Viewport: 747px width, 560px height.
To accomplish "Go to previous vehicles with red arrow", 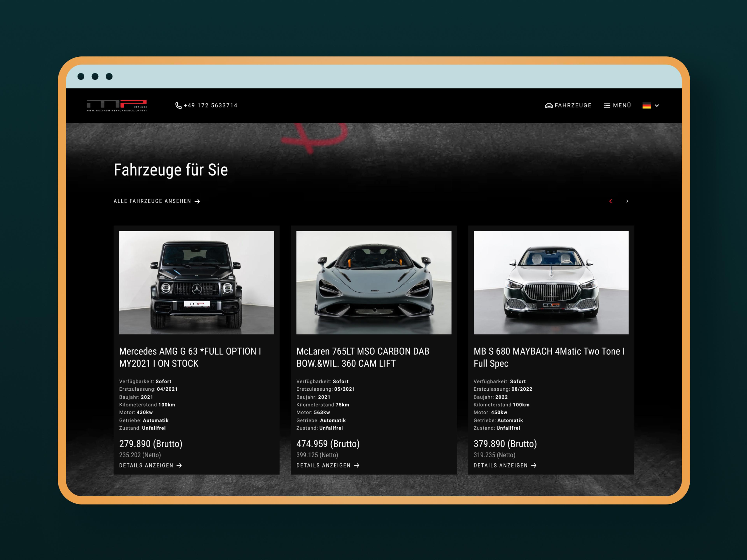I will click(610, 201).
